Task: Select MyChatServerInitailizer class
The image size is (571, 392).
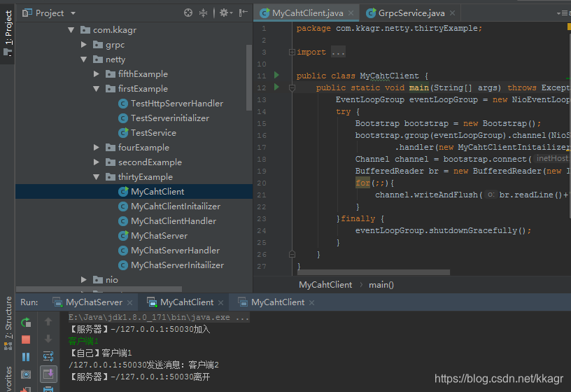Action: (171, 265)
